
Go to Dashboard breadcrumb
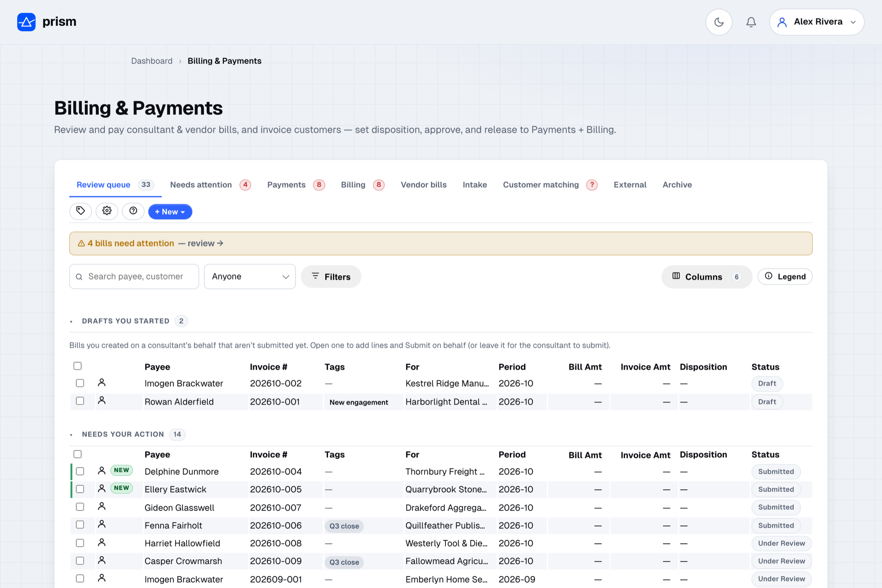pos(152,61)
